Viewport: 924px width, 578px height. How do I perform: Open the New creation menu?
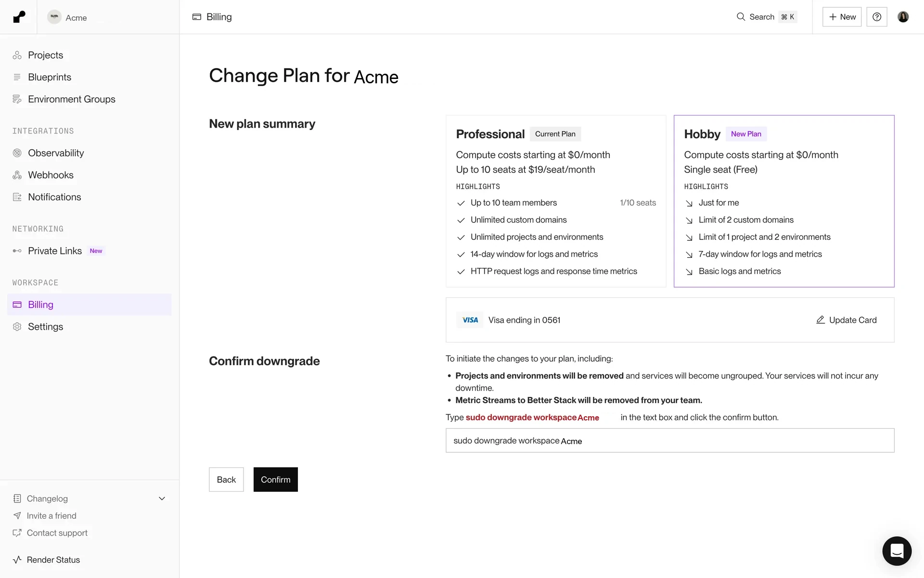point(842,17)
